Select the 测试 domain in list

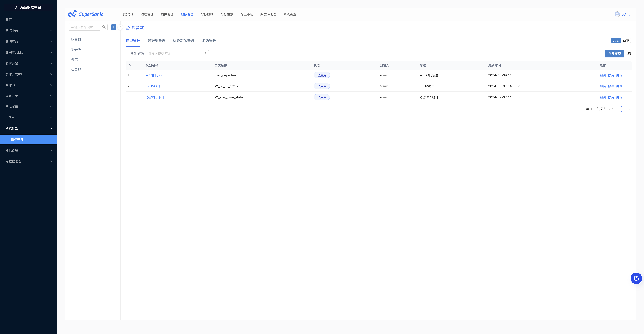(x=74, y=59)
